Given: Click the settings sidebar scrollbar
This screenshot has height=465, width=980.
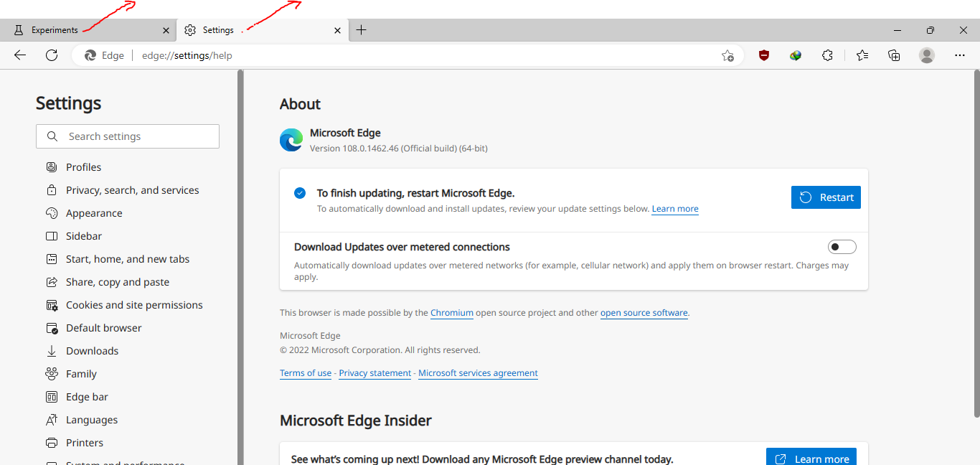Looking at the screenshot, I should coord(240,266).
